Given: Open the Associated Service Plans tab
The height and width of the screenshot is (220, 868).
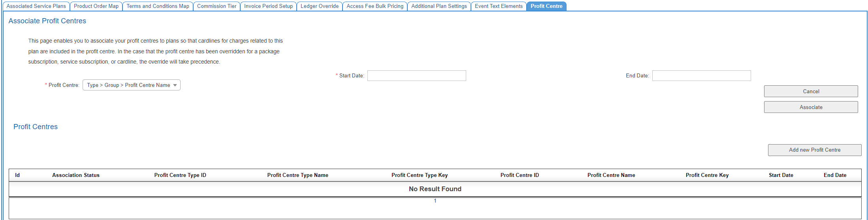Looking at the screenshot, I should 36,6.
